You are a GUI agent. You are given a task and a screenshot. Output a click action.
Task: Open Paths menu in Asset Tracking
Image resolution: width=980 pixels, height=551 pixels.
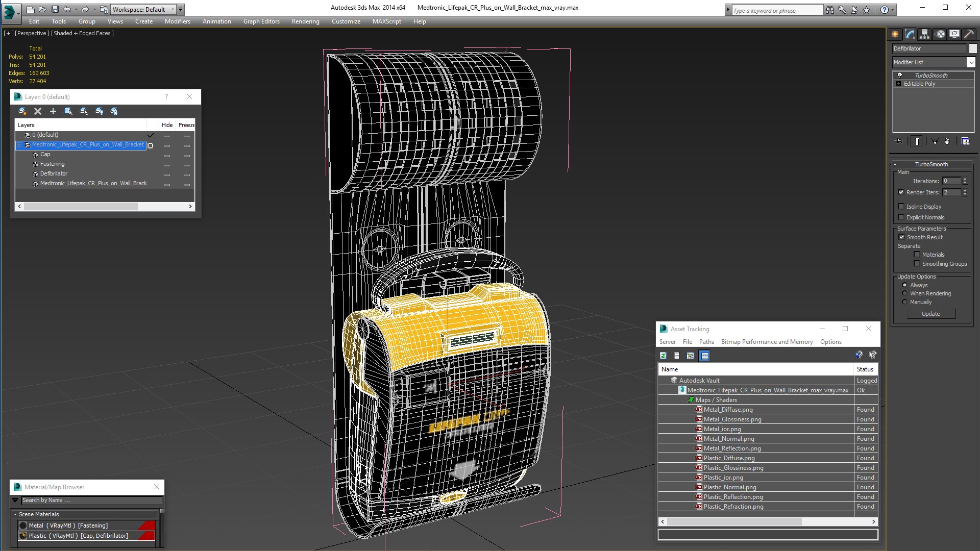point(706,342)
